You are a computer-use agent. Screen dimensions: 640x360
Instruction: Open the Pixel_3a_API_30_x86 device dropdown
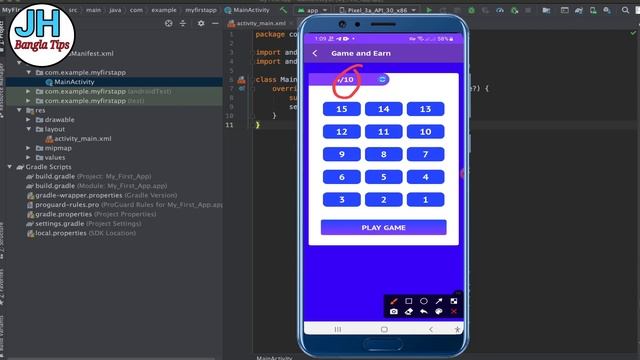coord(378,10)
